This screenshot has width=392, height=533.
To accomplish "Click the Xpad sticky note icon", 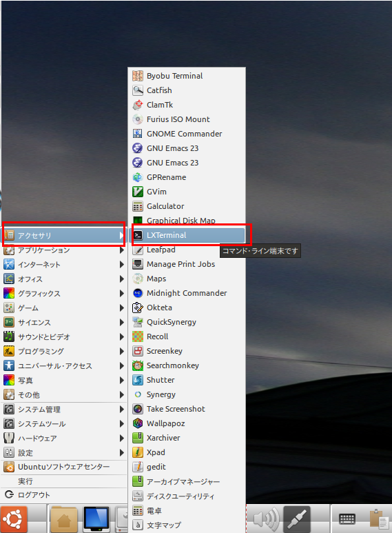I will click(x=138, y=452).
